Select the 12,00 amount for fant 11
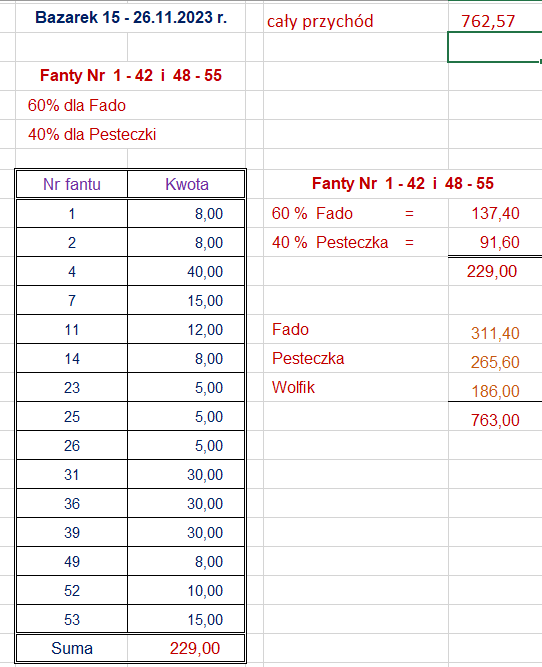Viewport: 542px width, 667px height. [186, 330]
